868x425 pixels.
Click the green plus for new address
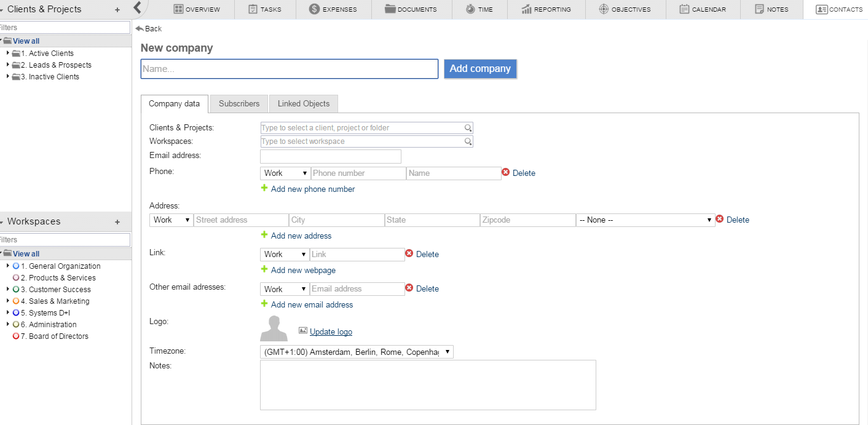264,235
